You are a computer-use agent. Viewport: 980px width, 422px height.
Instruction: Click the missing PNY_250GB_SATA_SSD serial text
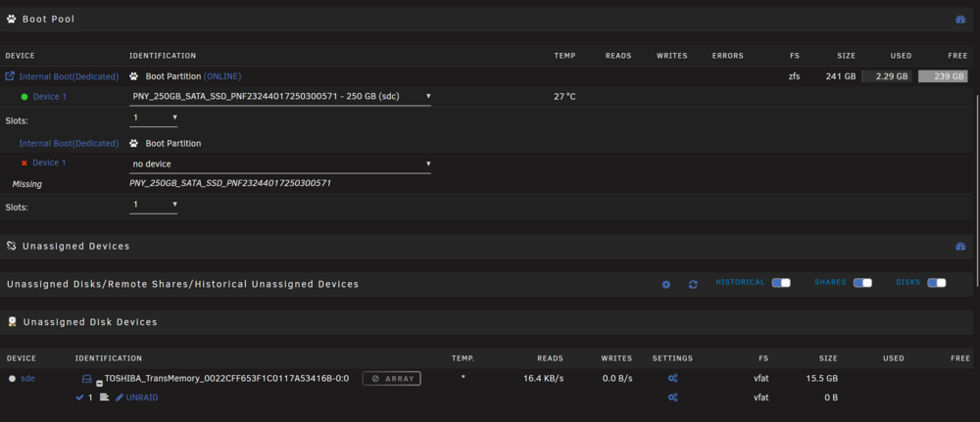230,183
